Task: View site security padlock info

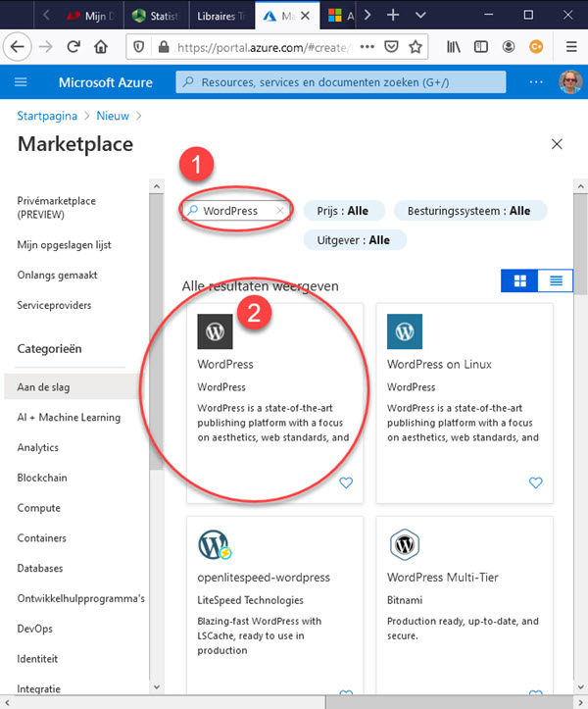Action: [164, 47]
